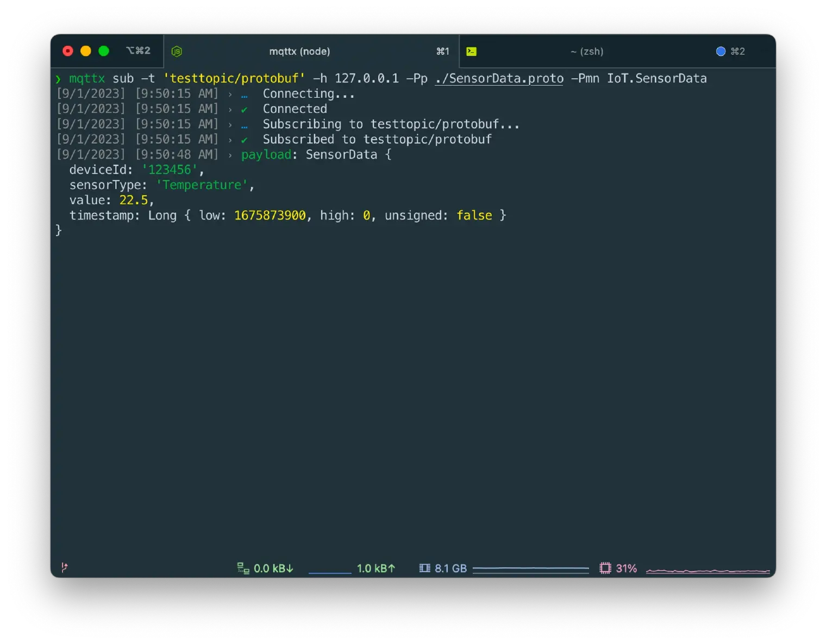The image size is (826, 644).
Task: Click the deviceId value '123456'
Action: coord(170,170)
